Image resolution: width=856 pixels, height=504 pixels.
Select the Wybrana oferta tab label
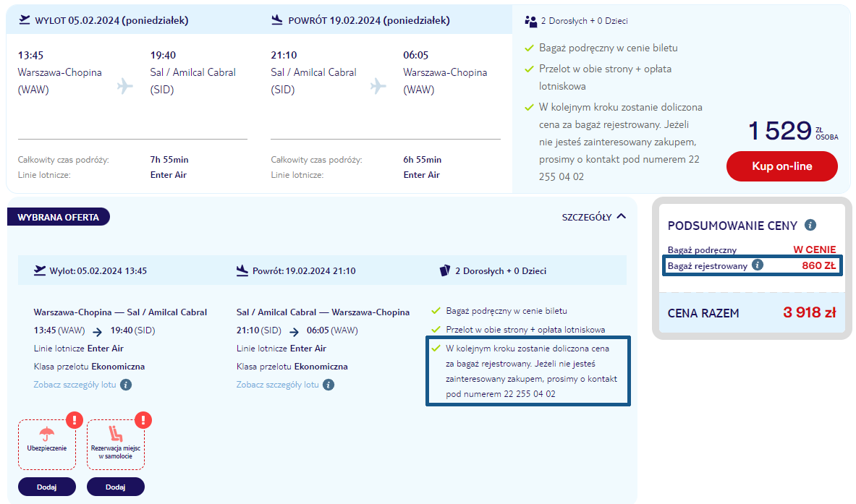58,216
